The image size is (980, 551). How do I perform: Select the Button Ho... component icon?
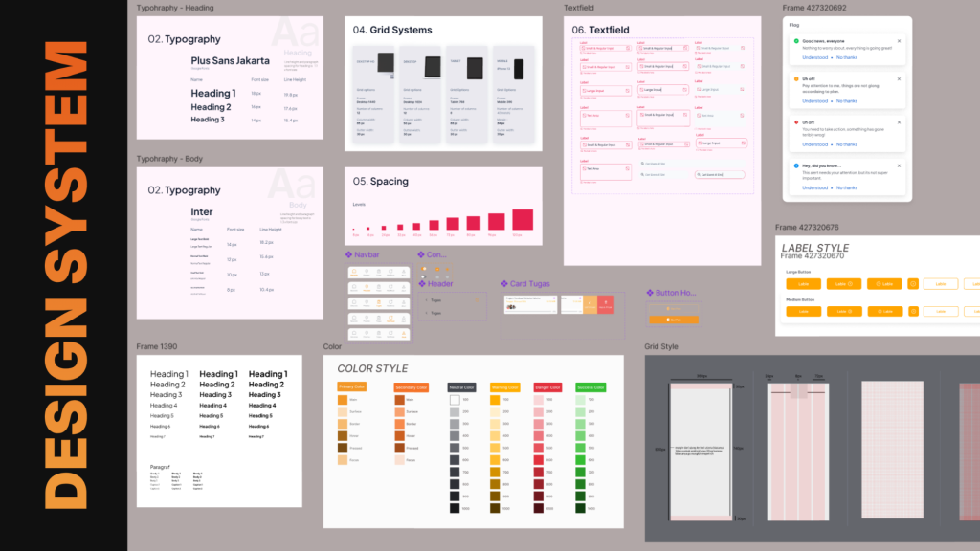[x=651, y=293]
